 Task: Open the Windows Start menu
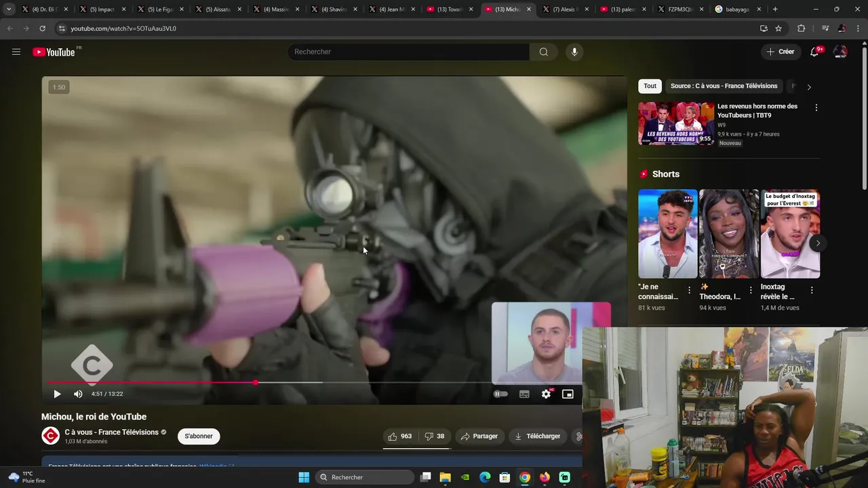tap(304, 477)
